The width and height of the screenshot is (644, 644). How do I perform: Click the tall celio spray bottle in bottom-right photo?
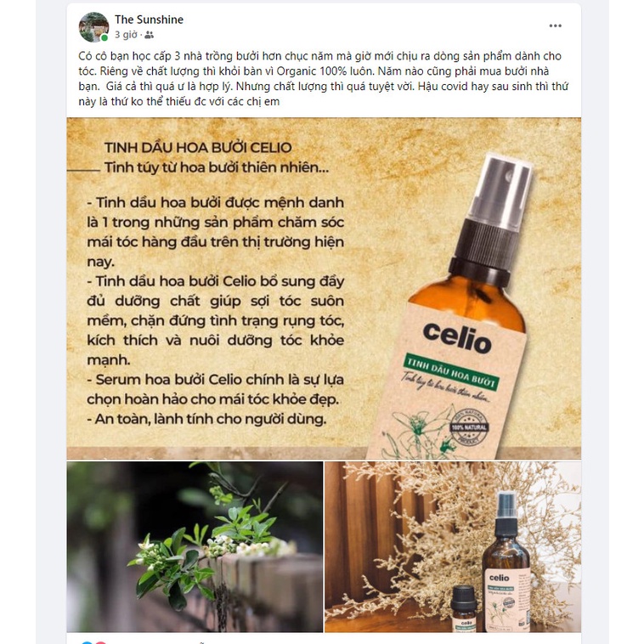(x=506, y=561)
